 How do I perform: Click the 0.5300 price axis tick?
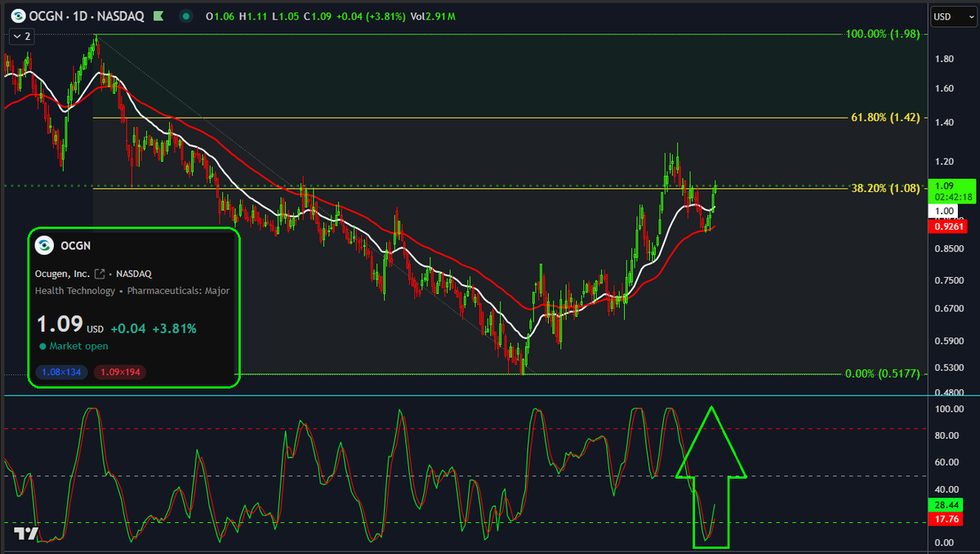coord(949,369)
